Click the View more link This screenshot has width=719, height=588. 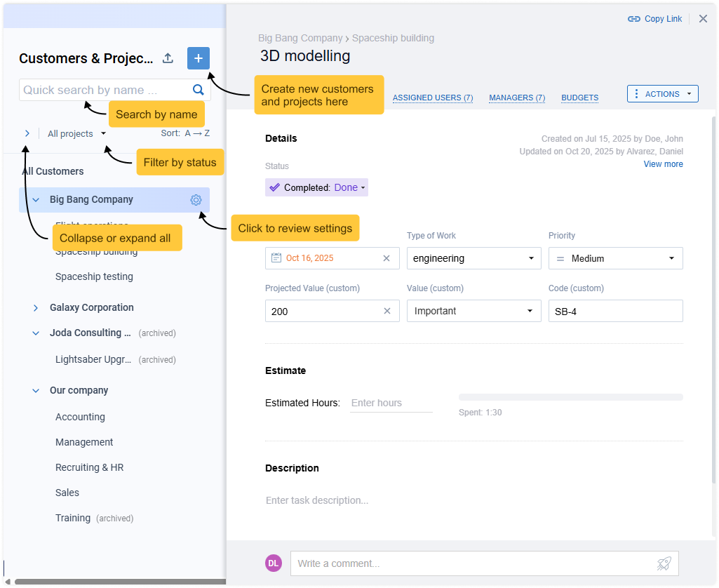663,164
